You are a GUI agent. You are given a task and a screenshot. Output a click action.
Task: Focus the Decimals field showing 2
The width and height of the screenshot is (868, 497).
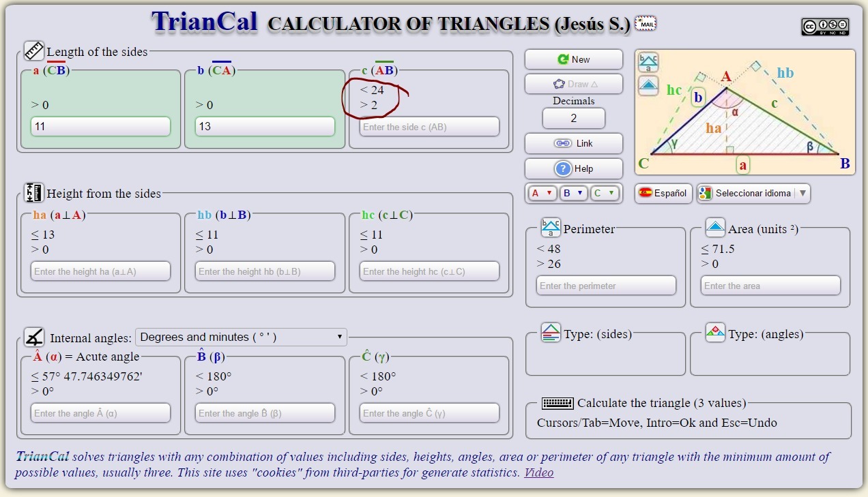point(574,118)
